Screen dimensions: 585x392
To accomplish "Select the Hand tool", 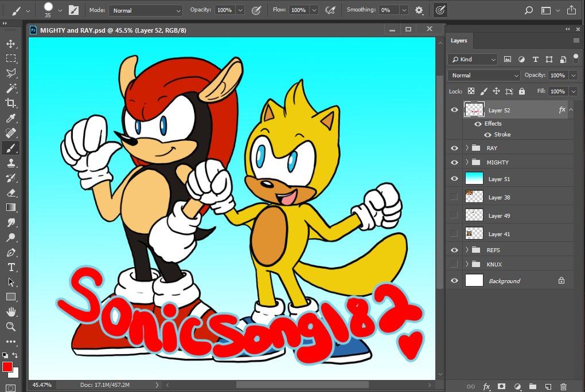I will 11,312.
